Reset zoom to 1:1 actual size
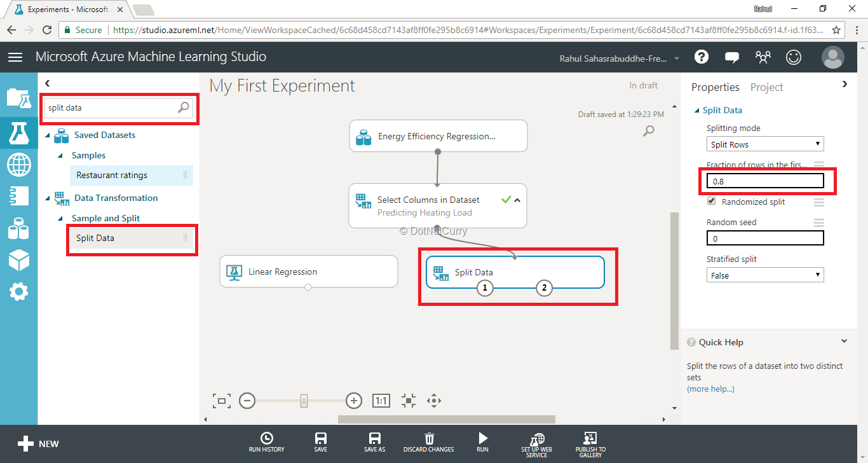 pos(381,401)
